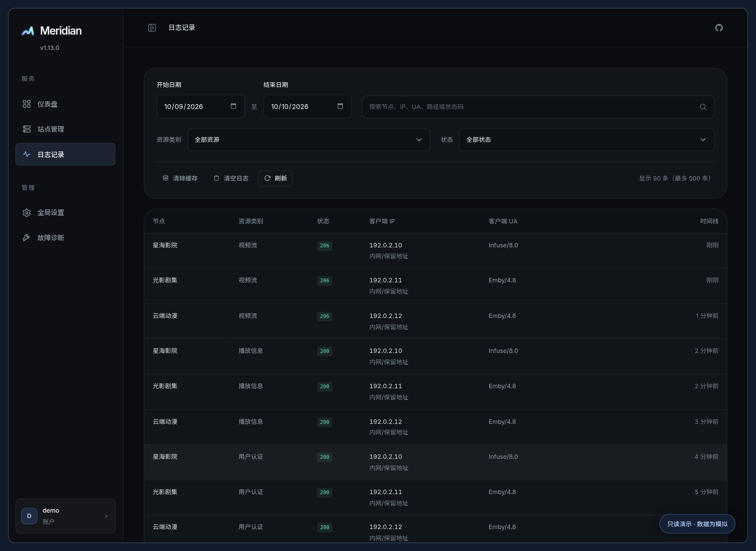Click 播放信息 in the 3 分钟前 row
Image resolution: width=756 pixels, height=551 pixels.
coord(251,421)
